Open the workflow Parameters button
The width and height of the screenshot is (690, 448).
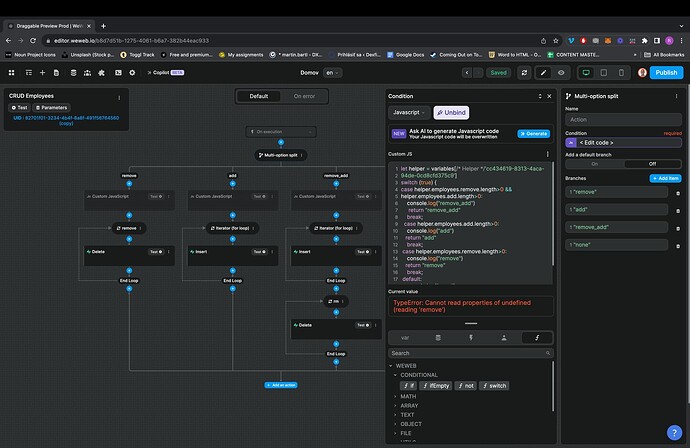[x=51, y=107]
